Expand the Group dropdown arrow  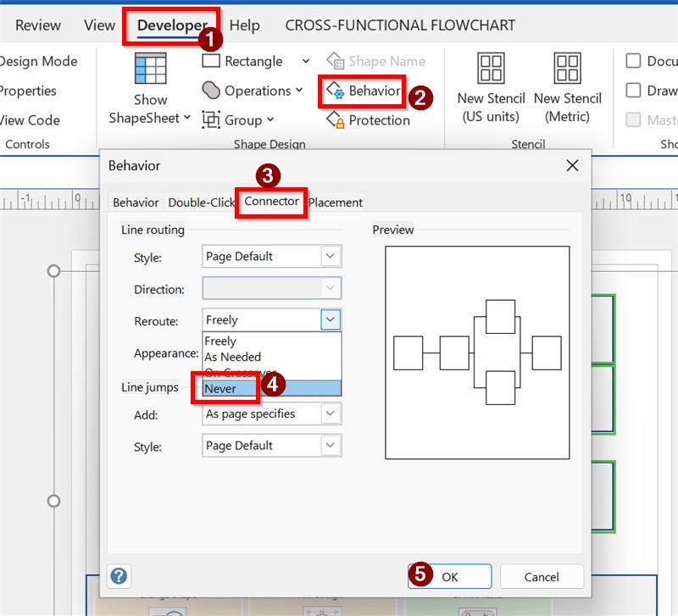[270, 119]
